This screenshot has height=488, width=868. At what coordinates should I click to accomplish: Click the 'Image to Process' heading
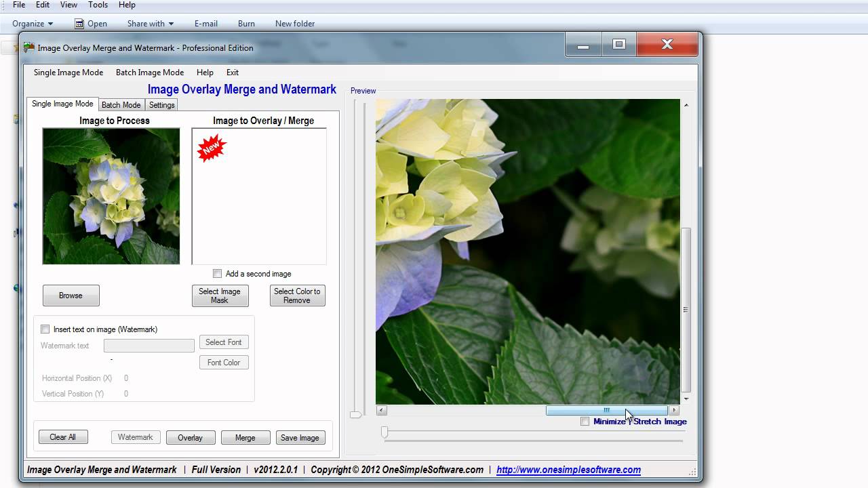[x=115, y=121]
